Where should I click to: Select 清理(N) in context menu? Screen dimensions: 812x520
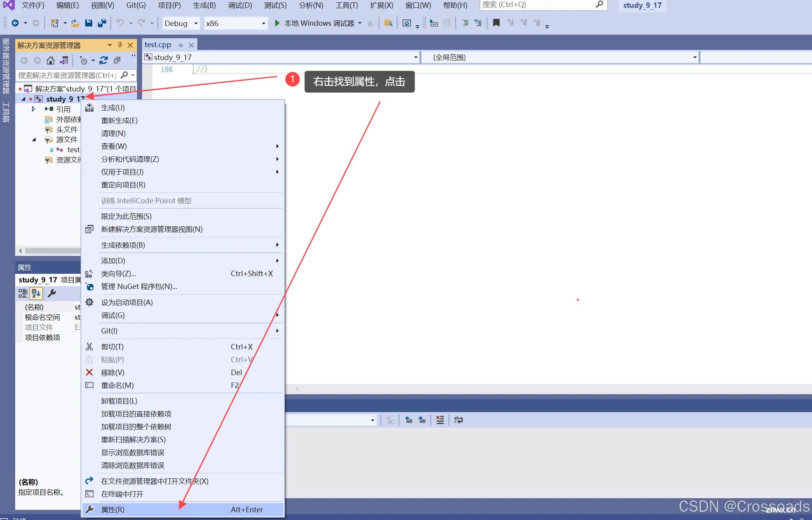point(183,133)
